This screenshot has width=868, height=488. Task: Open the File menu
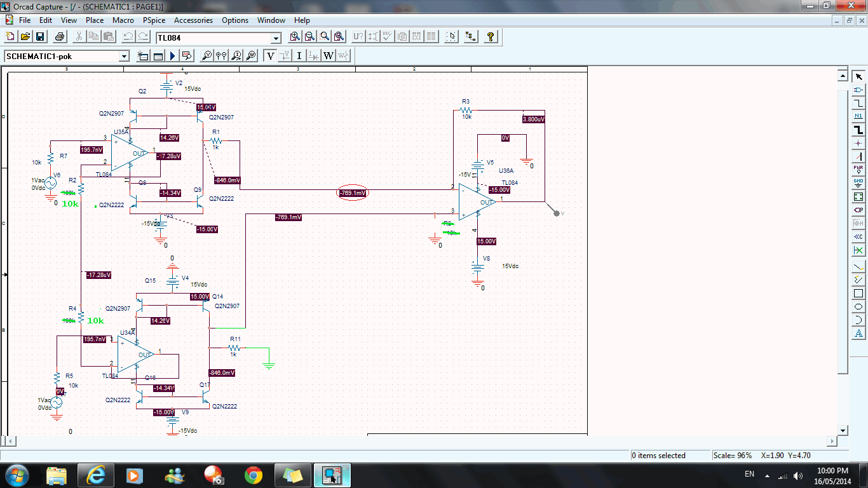[x=25, y=20]
